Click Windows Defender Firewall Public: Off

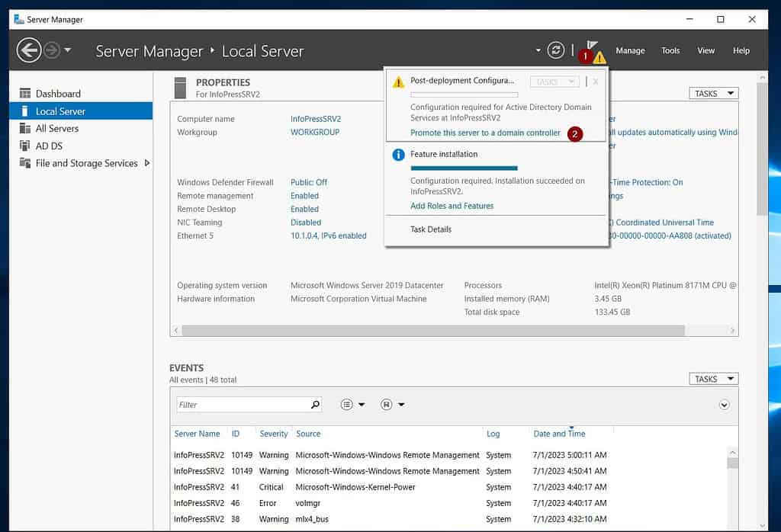click(309, 183)
